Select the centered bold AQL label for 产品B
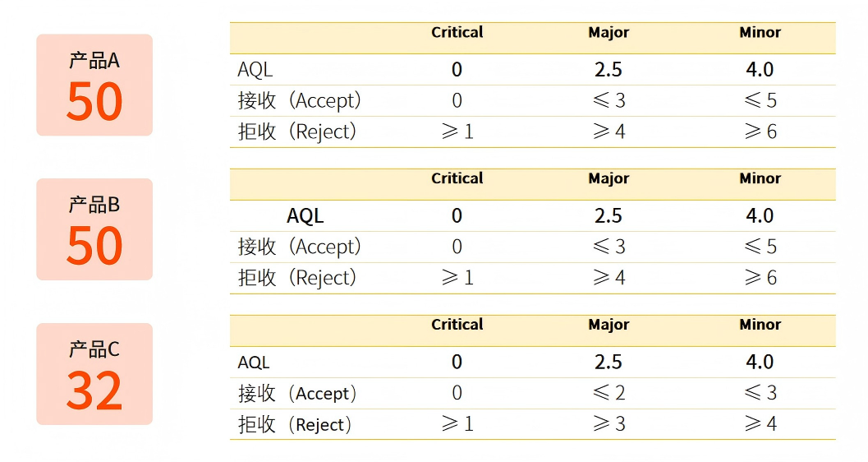This screenshot has width=868, height=462. click(x=305, y=216)
